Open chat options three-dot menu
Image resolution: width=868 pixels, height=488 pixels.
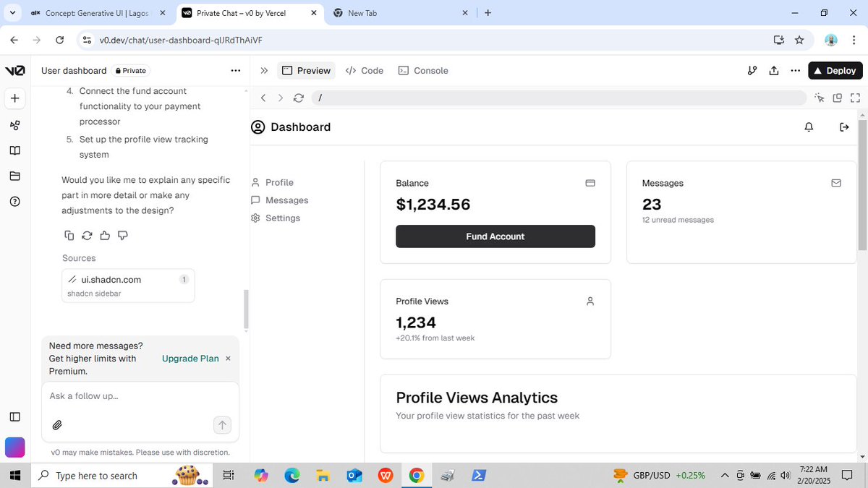tap(235, 71)
